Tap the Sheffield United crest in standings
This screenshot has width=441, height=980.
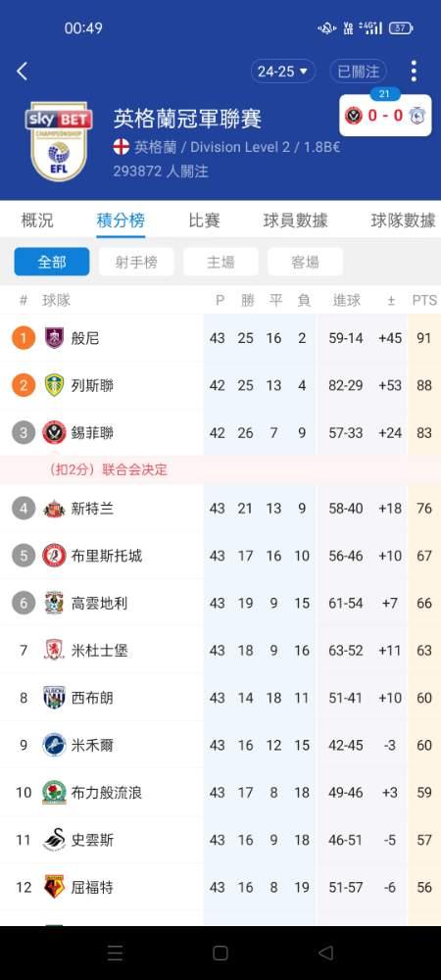click(54, 432)
